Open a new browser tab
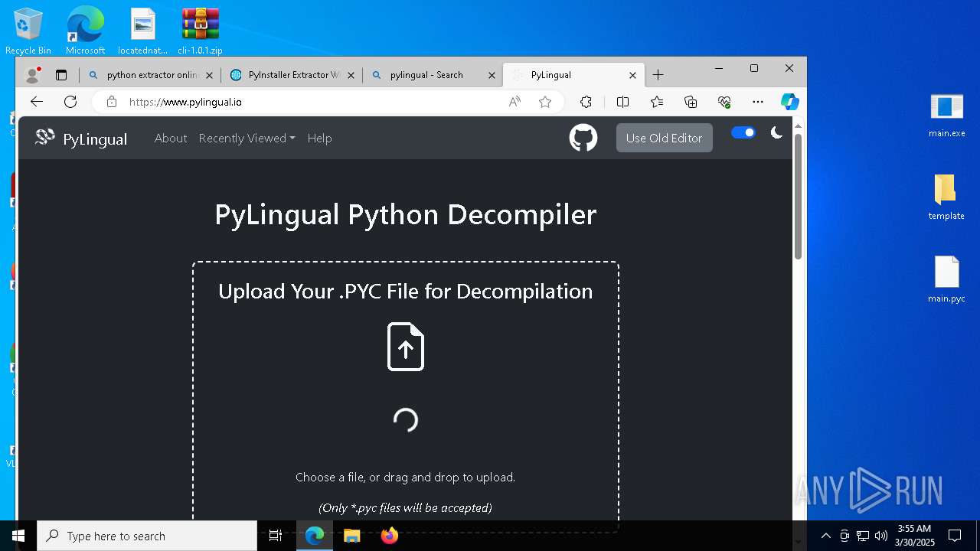The height and width of the screenshot is (551, 980). point(658,75)
